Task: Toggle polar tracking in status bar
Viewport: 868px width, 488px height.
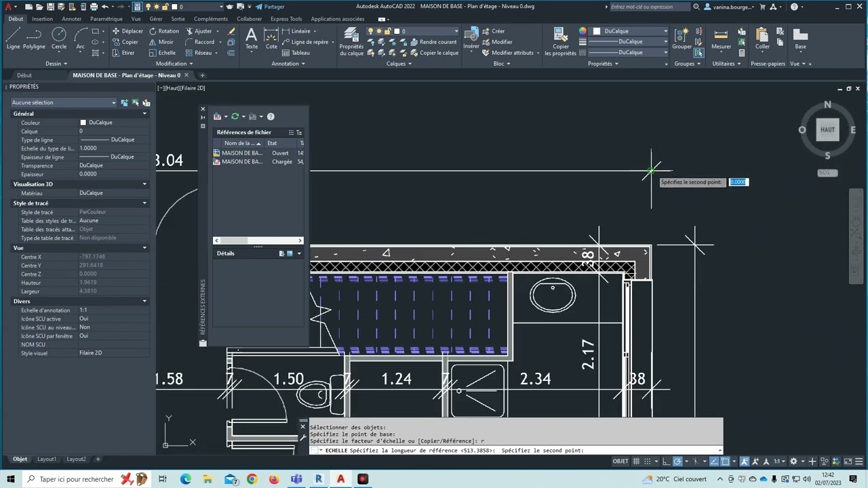Action: (677, 462)
